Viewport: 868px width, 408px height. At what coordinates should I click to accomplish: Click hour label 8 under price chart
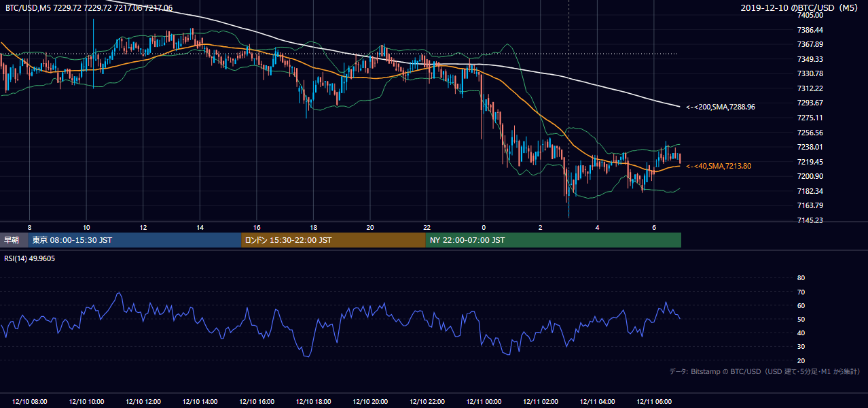tap(29, 227)
